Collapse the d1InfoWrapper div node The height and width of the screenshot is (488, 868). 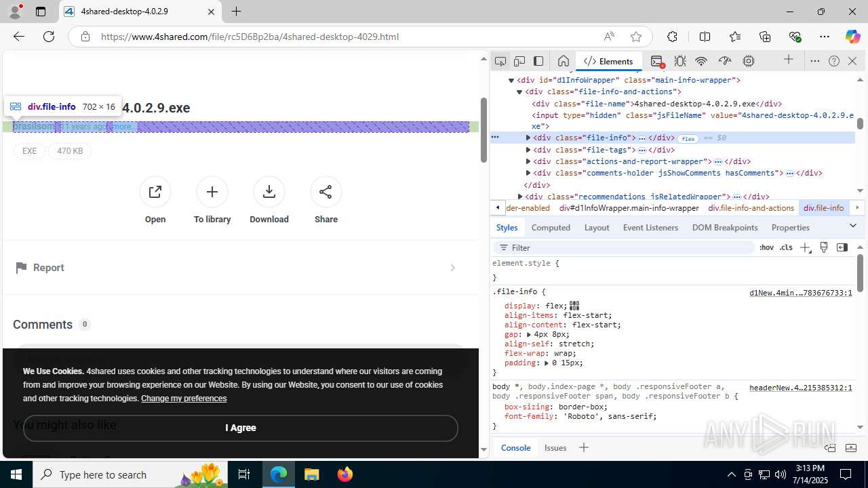tap(512, 80)
